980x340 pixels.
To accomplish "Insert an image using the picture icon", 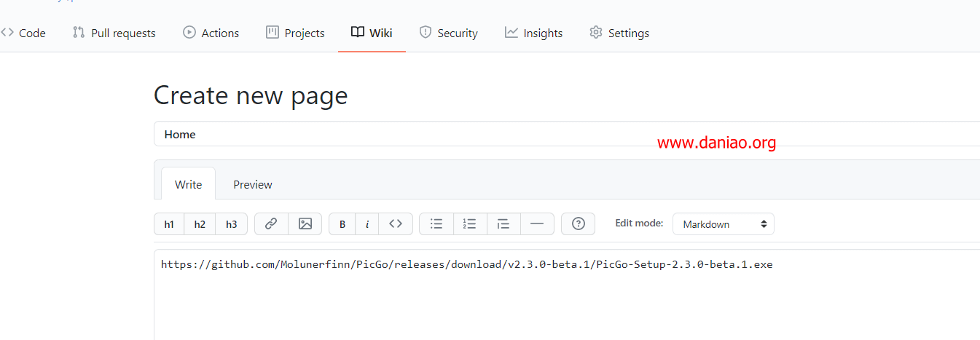I will coord(305,224).
